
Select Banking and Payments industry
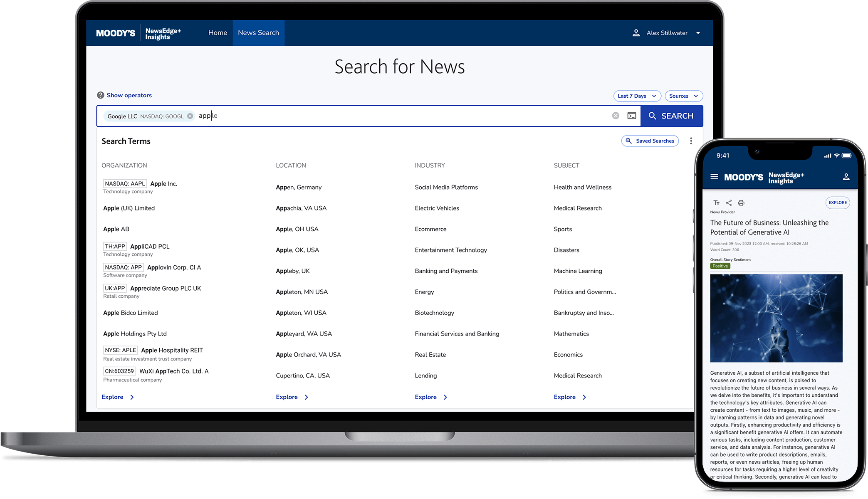tap(446, 271)
